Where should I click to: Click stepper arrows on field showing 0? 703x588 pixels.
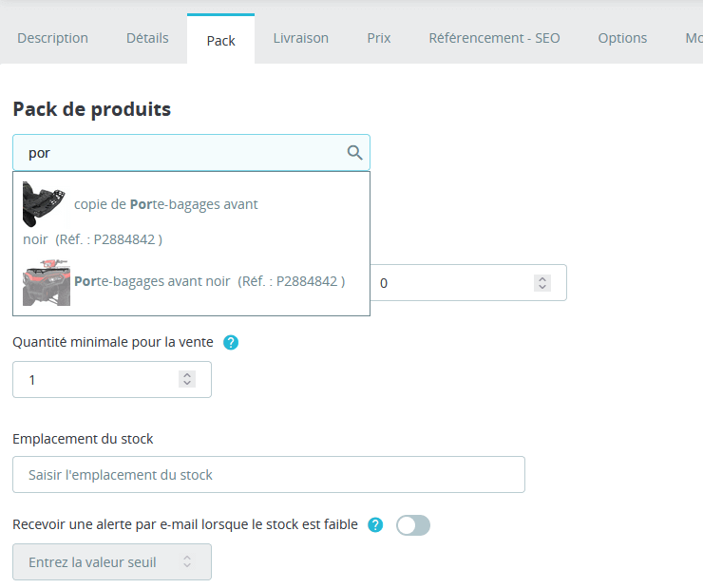[x=542, y=283]
